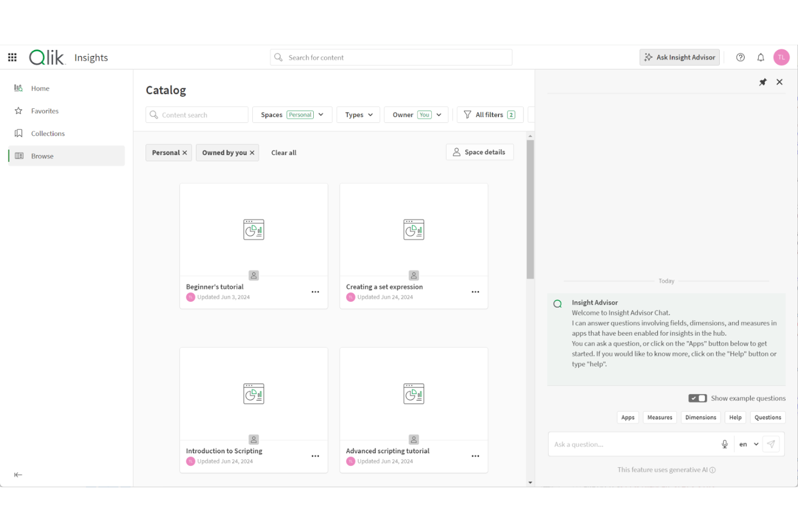Collapse the left navigation sidebar
This screenshot has width=798, height=532.
pos(18,475)
